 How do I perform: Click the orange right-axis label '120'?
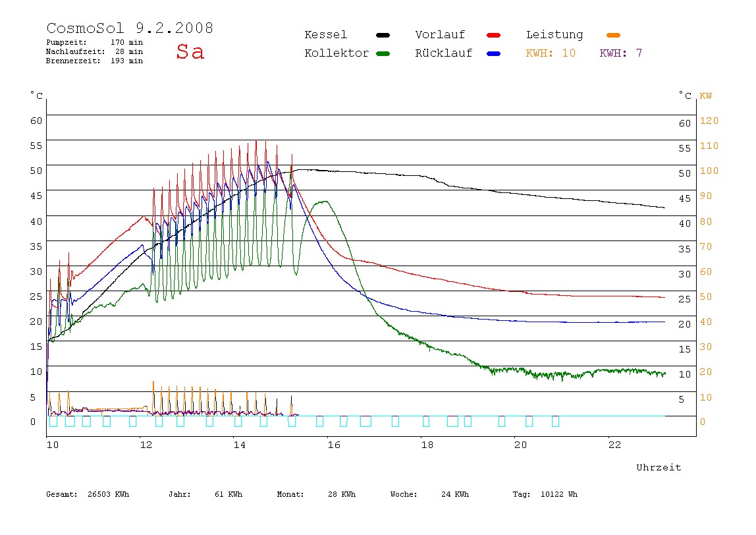(x=709, y=121)
